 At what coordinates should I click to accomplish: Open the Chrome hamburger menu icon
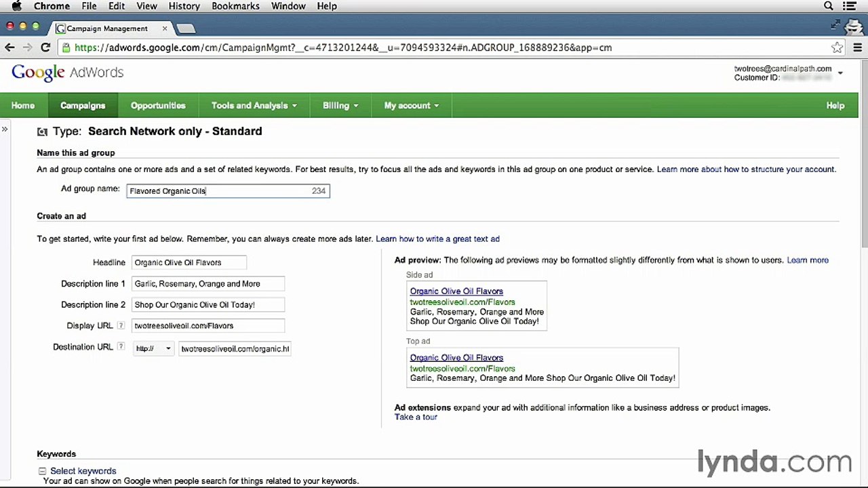click(856, 47)
